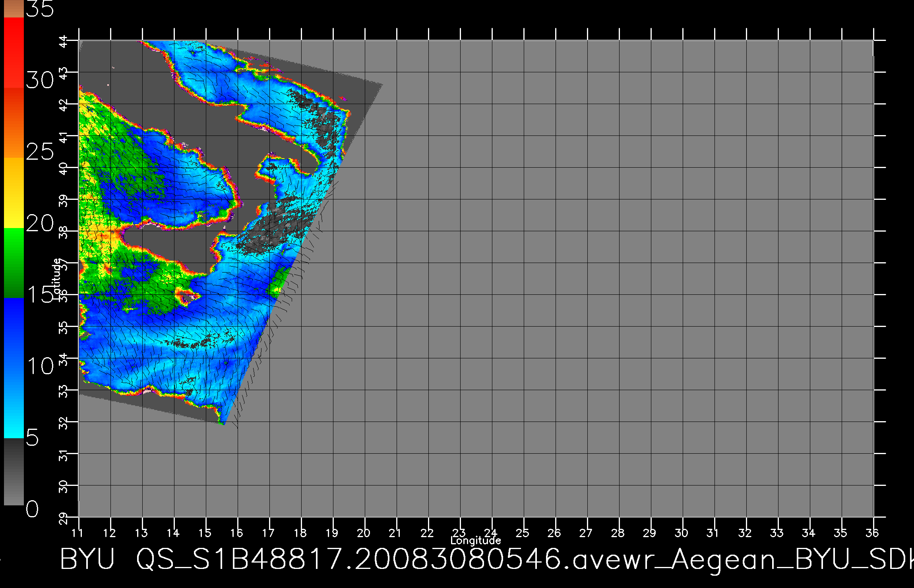Click the green segment of the colorbar
The image size is (914, 588).
pos(14,263)
